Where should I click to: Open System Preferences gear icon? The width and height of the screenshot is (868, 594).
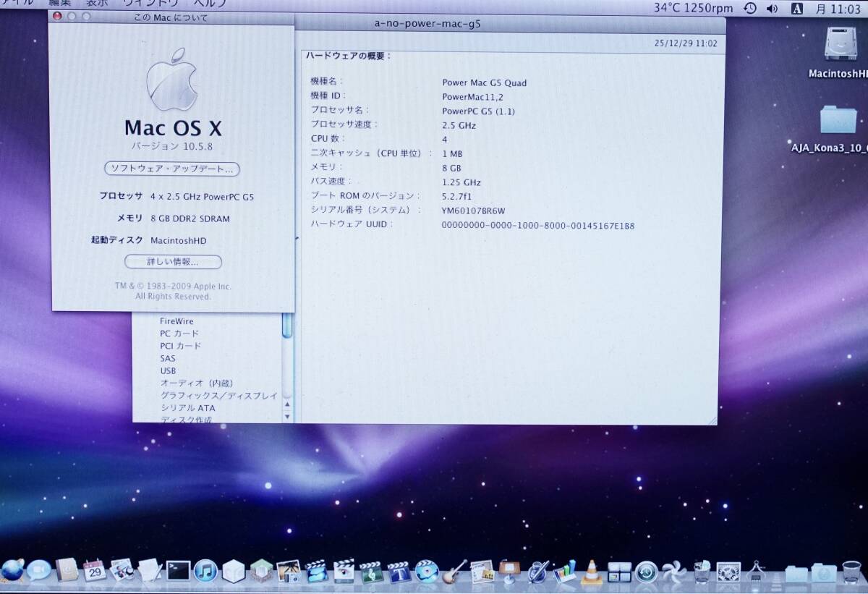(x=728, y=572)
